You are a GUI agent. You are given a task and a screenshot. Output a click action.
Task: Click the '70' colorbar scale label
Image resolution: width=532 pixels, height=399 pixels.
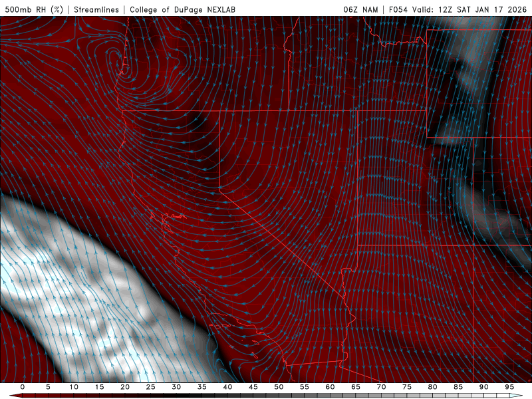381,387
